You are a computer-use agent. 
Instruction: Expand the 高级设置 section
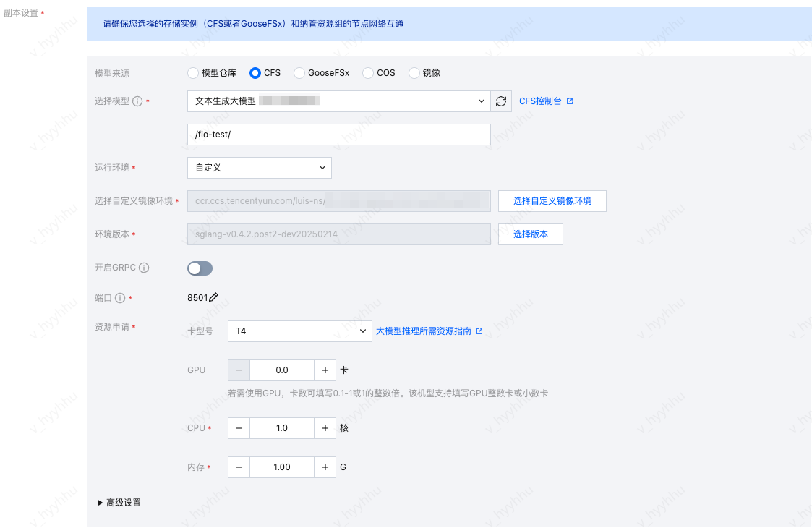coord(119,503)
